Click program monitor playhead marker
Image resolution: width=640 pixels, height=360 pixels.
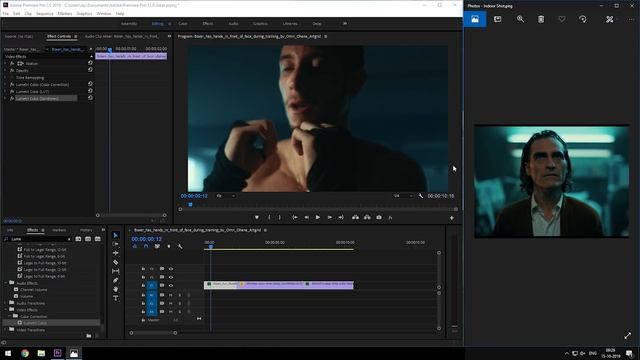pyautogui.click(x=190, y=204)
